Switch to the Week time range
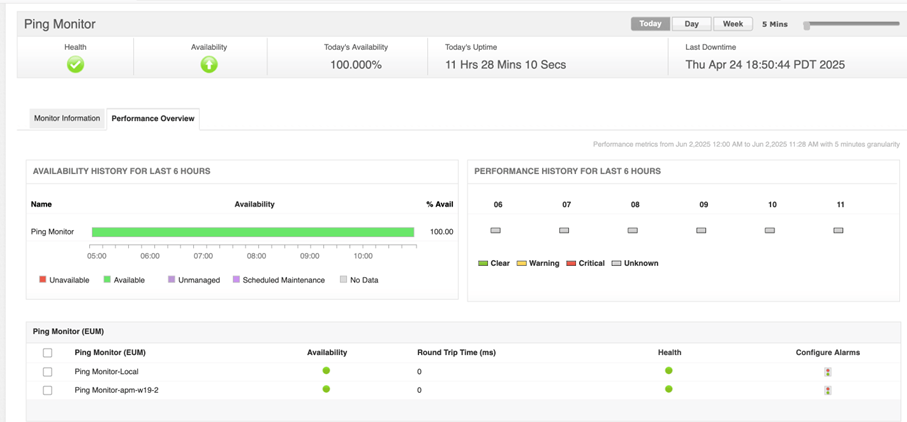907x422 pixels. pos(732,24)
